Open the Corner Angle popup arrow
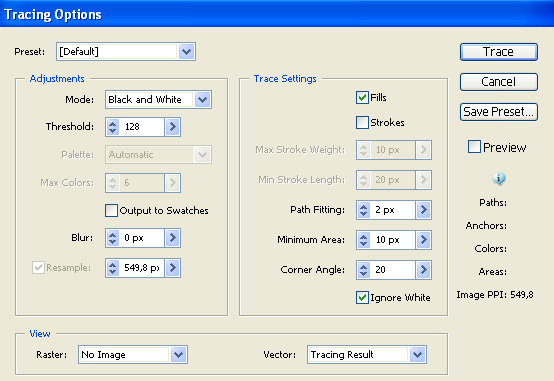This screenshot has height=381, width=554. (x=424, y=270)
